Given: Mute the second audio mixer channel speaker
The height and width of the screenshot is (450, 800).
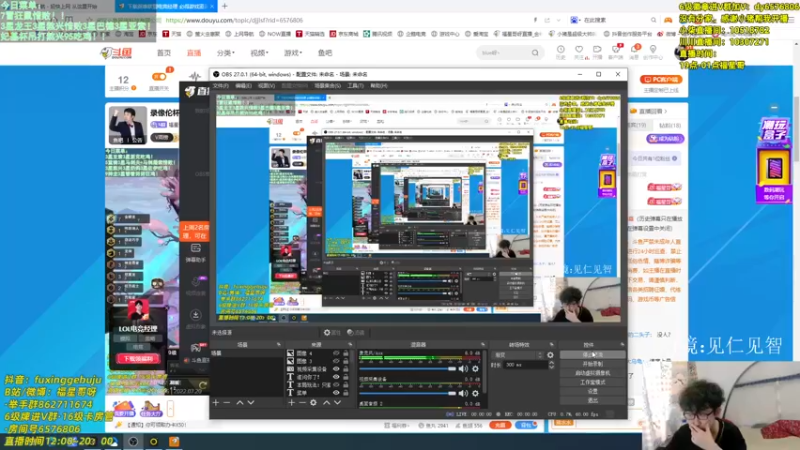Looking at the screenshot, I should click(x=463, y=393).
